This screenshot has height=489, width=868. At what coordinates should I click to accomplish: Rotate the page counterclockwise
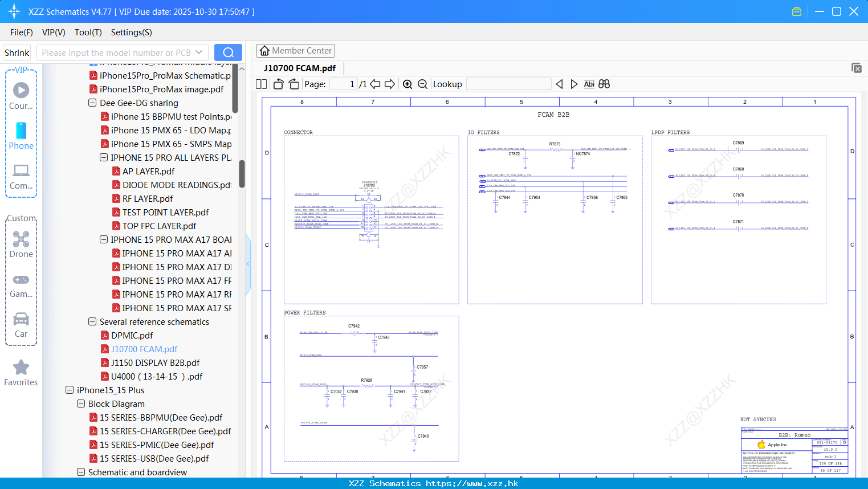pos(278,84)
